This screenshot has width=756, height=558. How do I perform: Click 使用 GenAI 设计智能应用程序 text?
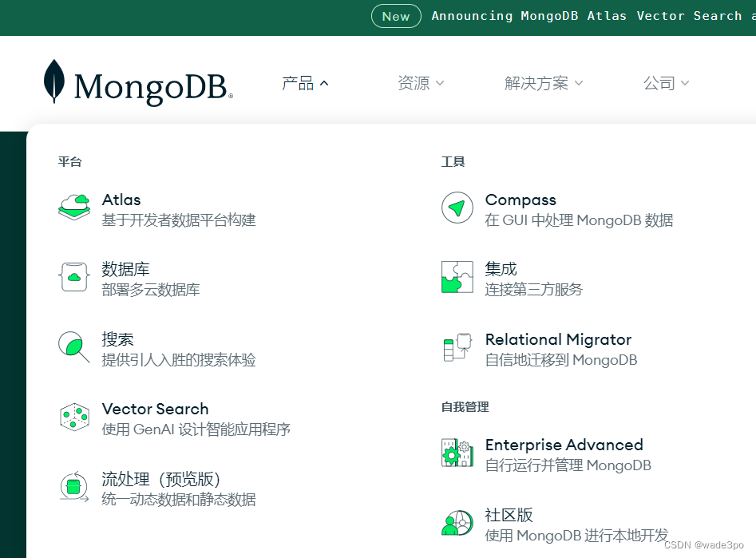click(x=196, y=429)
